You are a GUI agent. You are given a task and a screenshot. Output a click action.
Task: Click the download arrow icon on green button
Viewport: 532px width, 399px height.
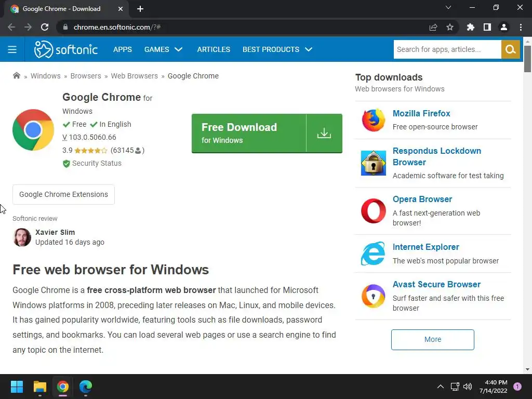pyautogui.click(x=324, y=133)
